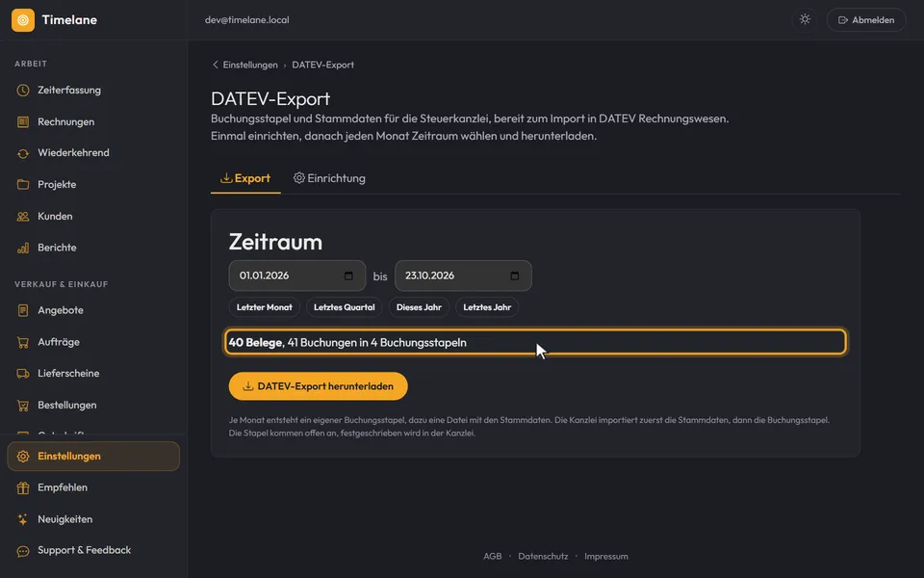Choose the Letztes Quartal preset
The image size is (924, 578).
click(345, 307)
